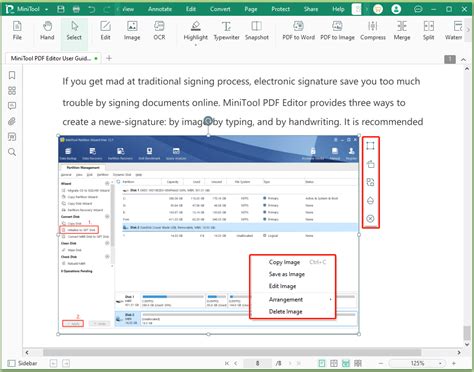The width and height of the screenshot is (474, 372).
Task: Show more ribbon tools via right chevron
Action: point(468,30)
